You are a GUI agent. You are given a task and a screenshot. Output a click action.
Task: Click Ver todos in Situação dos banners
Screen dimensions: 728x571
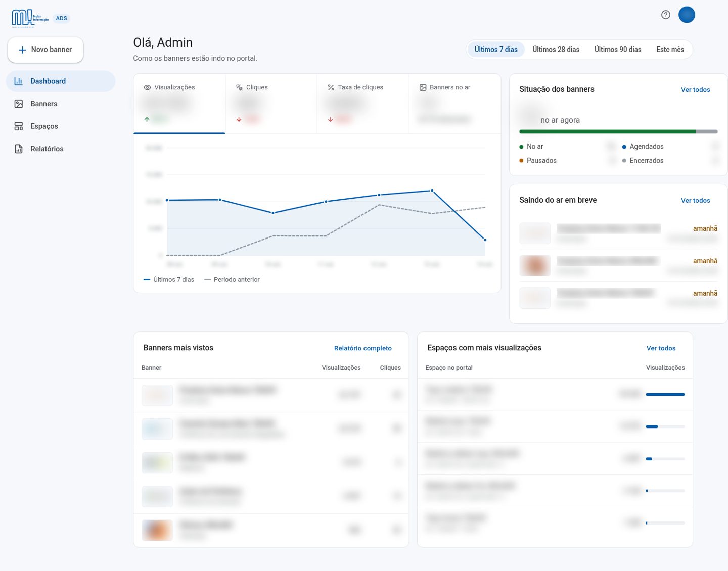(x=696, y=90)
